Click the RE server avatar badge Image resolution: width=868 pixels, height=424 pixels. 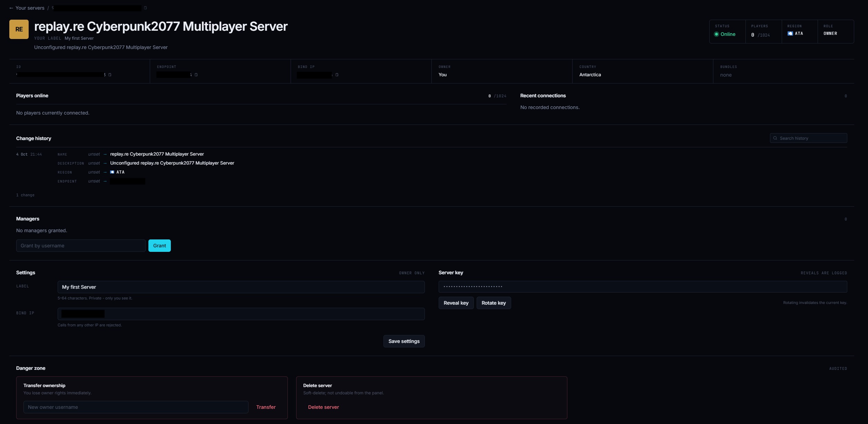click(19, 29)
